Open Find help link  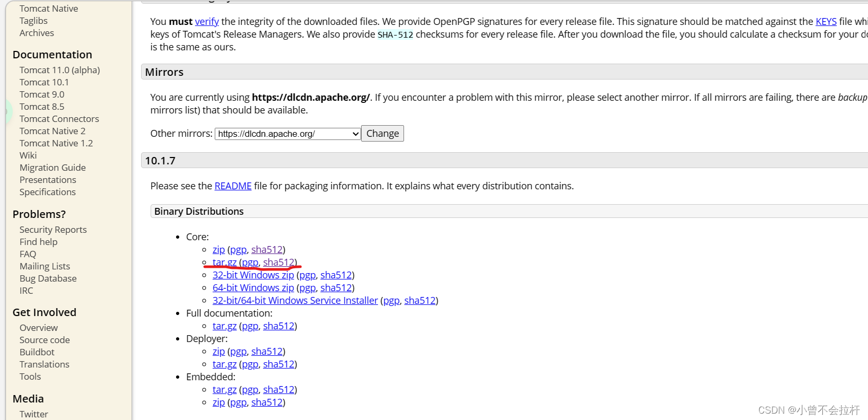pos(38,242)
